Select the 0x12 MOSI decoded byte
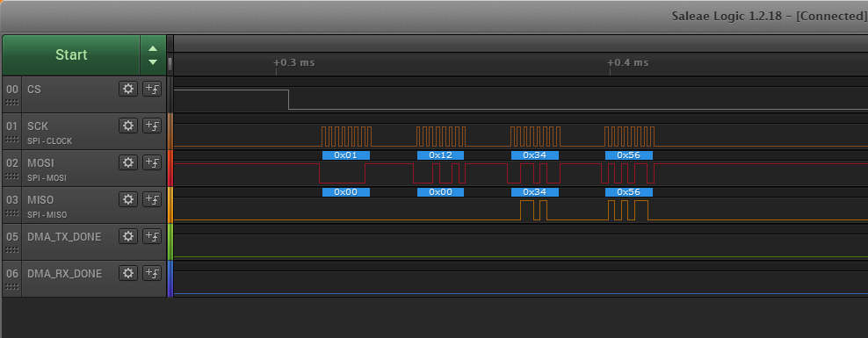Viewport: 868px width, 338px height. 441,155
